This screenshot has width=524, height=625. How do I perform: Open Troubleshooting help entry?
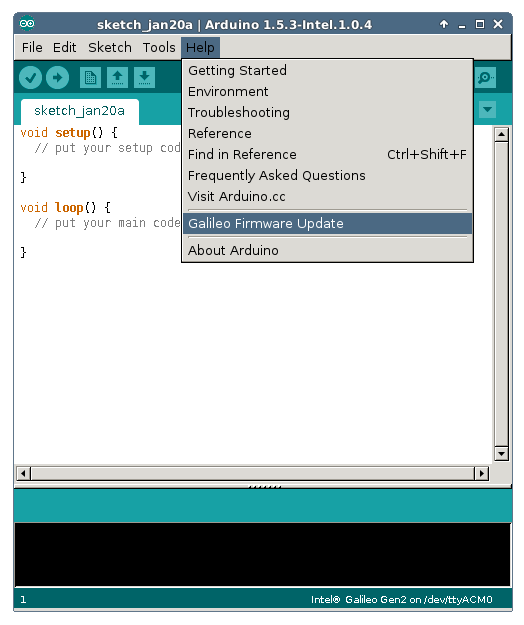(x=328, y=112)
